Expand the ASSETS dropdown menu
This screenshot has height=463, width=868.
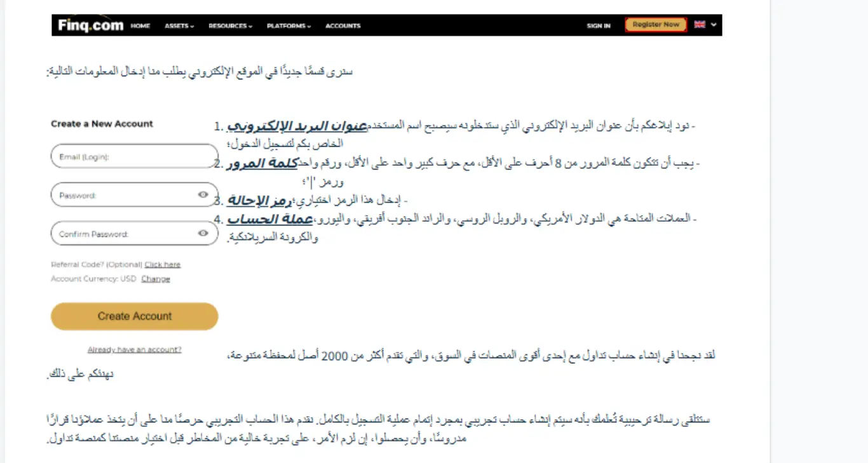(179, 26)
